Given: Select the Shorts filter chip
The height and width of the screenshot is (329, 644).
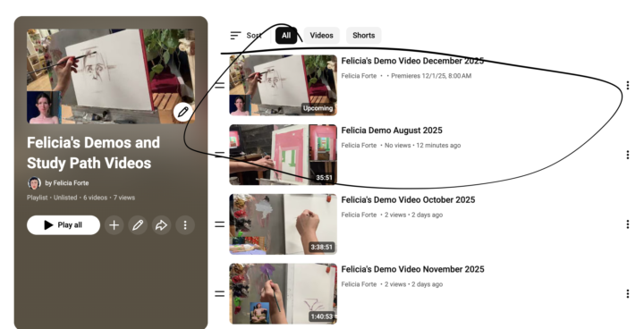Looking at the screenshot, I should tap(363, 36).
